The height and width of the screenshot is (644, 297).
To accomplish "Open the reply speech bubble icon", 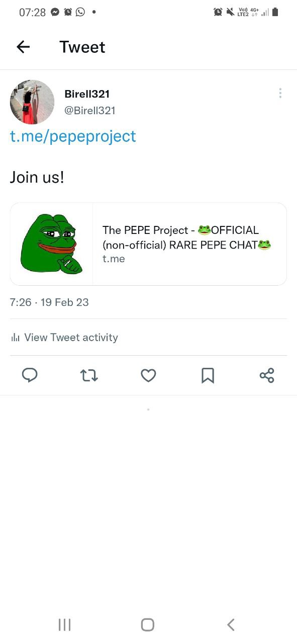I will point(30,375).
